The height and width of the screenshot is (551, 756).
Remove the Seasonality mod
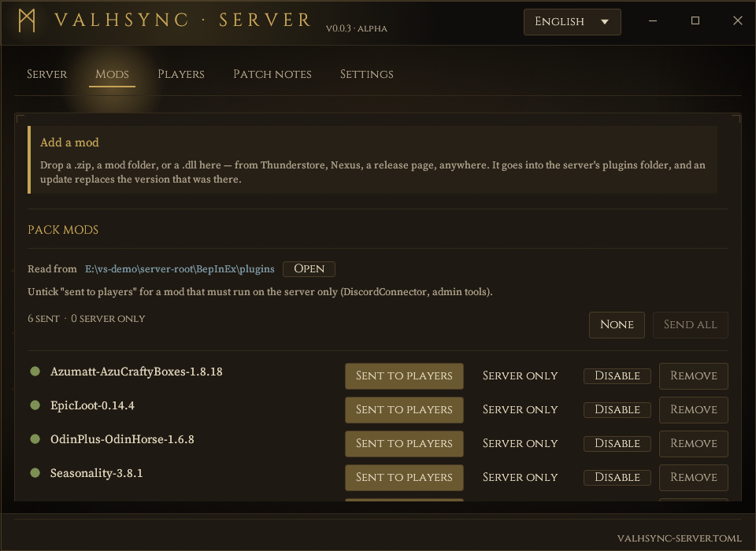point(693,477)
